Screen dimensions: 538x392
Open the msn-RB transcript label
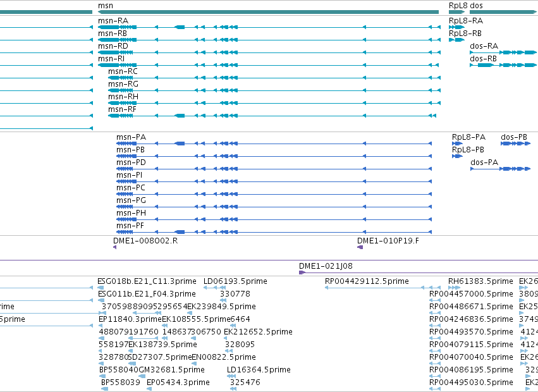(113, 34)
